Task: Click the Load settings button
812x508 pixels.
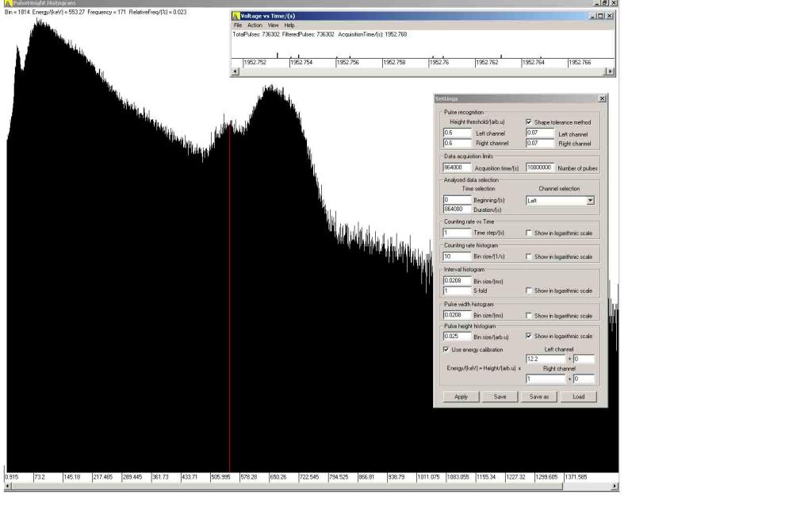Action: [579, 397]
